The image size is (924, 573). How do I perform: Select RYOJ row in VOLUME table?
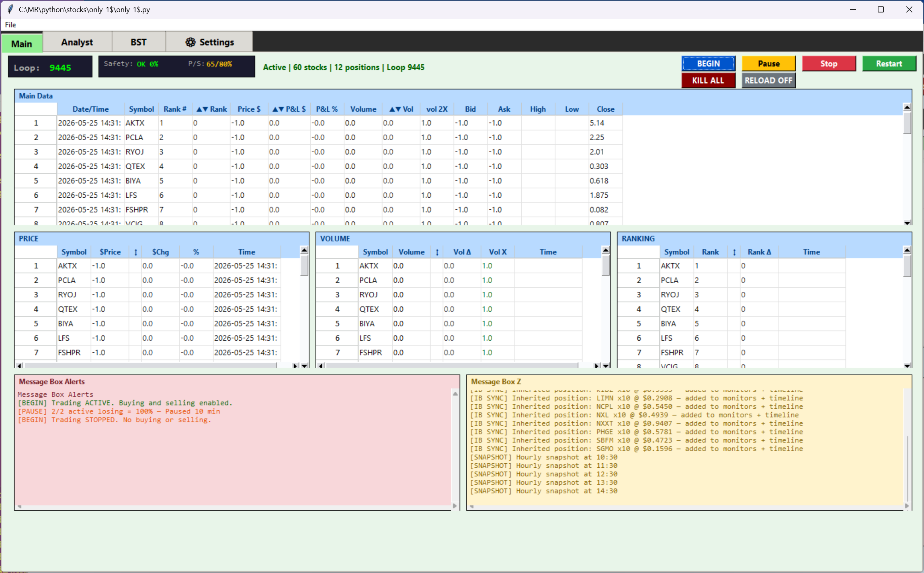click(x=449, y=295)
